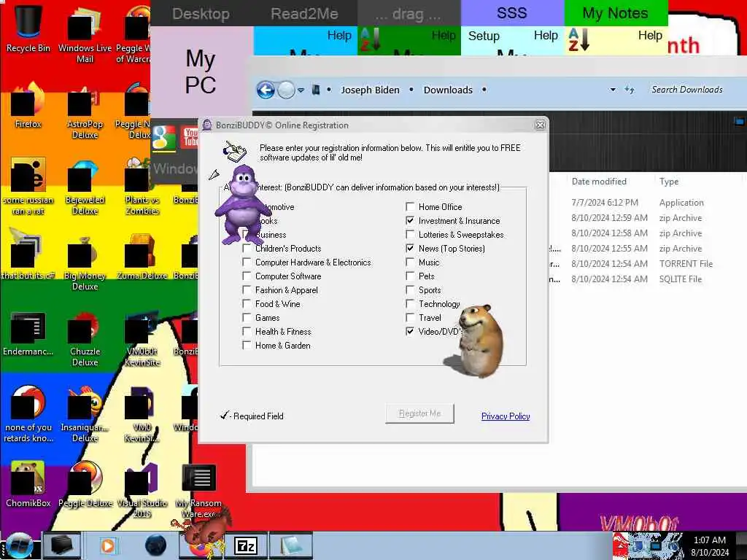This screenshot has width=747, height=560.
Task: Open AstroPop Deluxe desktop icon
Action: coord(85,111)
